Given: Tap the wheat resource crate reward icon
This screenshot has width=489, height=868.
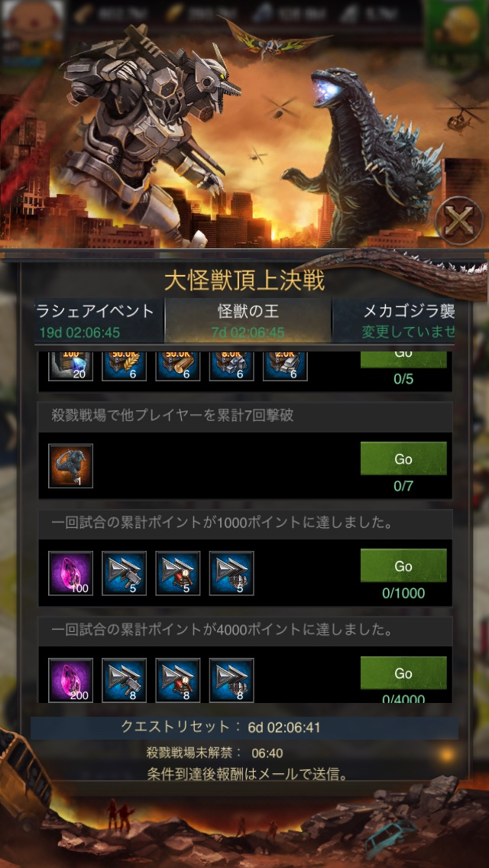Looking at the screenshot, I should coord(124,366).
